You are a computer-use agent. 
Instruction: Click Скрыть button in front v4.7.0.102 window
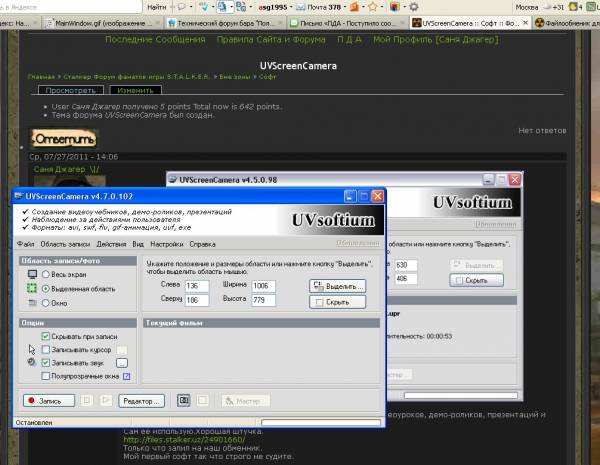click(338, 302)
